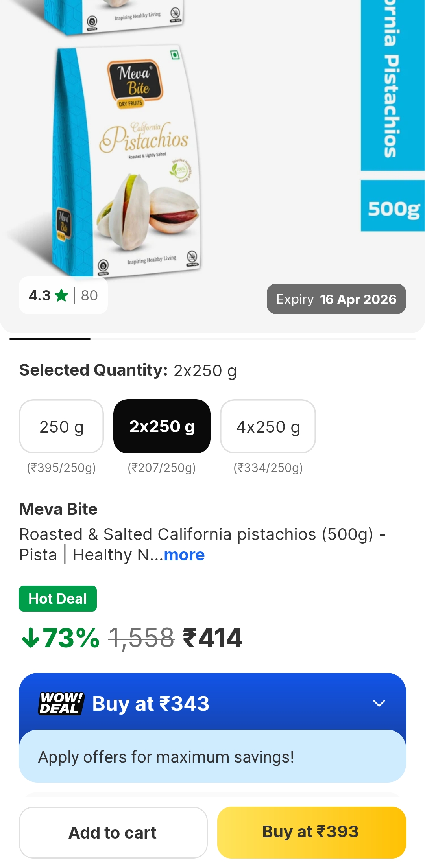
Task: Expand description with the more link
Action: coord(184,555)
